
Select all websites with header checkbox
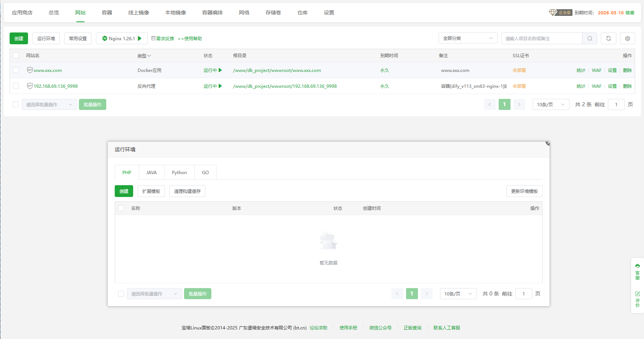pos(16,55)
